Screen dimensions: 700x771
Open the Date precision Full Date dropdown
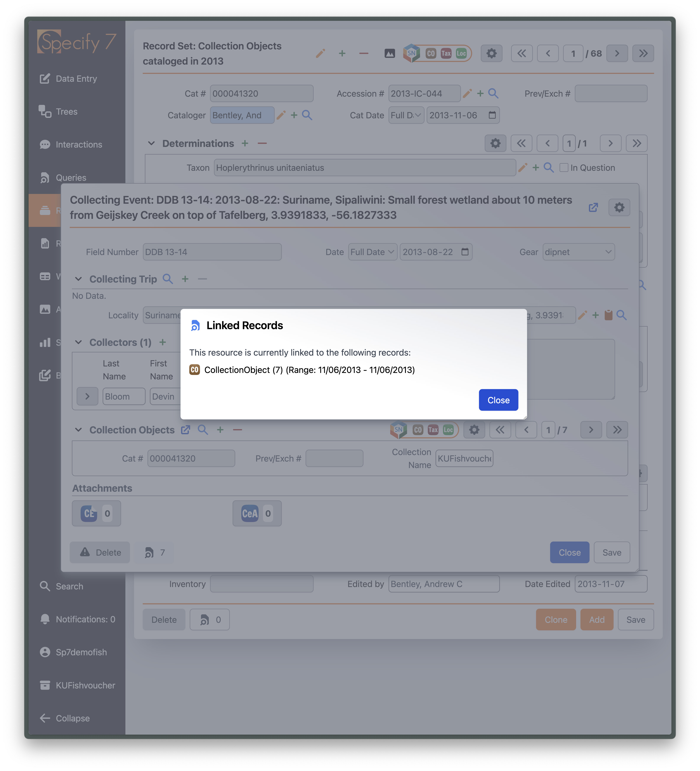point(372,252)
